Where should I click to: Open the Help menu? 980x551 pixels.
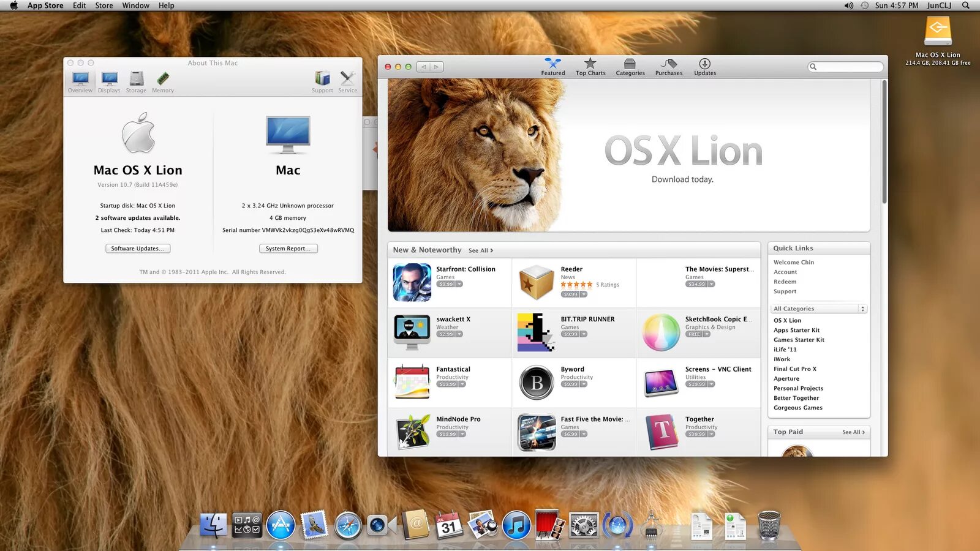point(167,6)
